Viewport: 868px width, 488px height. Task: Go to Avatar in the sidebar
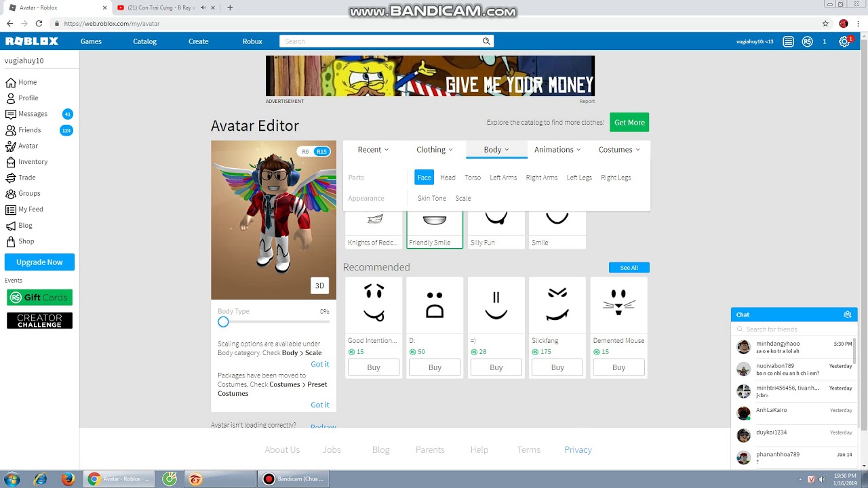point(22,146)
